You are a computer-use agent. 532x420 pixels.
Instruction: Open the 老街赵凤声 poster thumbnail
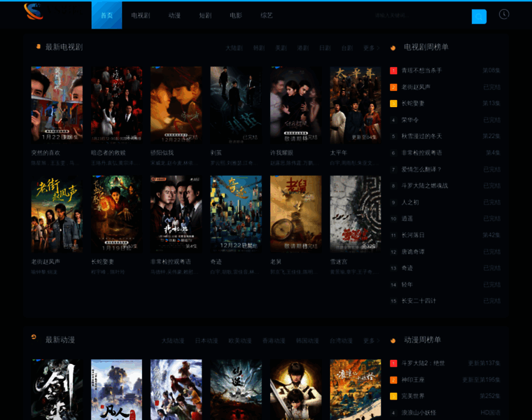(57, 213)
